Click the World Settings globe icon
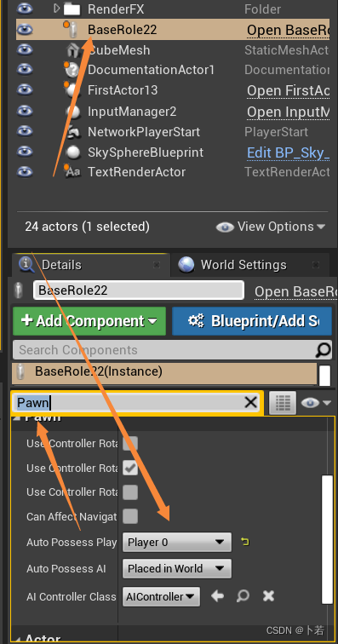This screenshot has height=644, width=338. (186, 265)
